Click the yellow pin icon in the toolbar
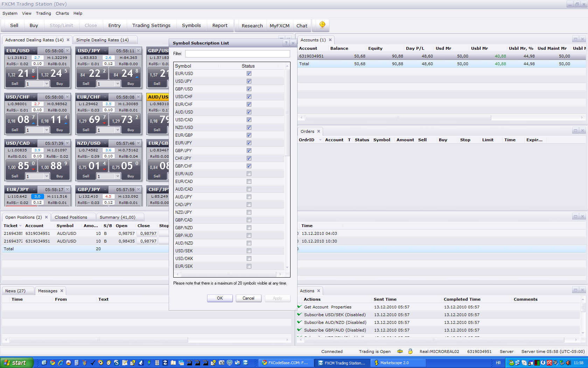The width and height of the screenshot is (588, 368). pyautogui.click(x=322, y=25)
